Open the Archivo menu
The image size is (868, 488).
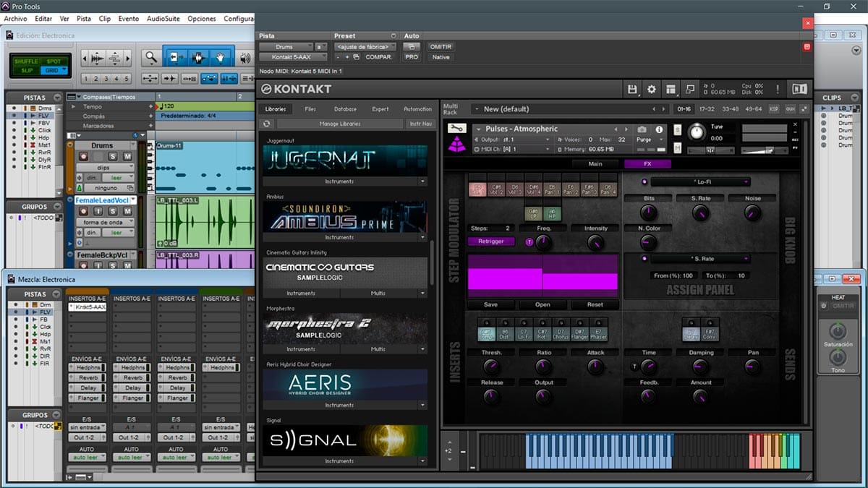[x=15, y=18]
